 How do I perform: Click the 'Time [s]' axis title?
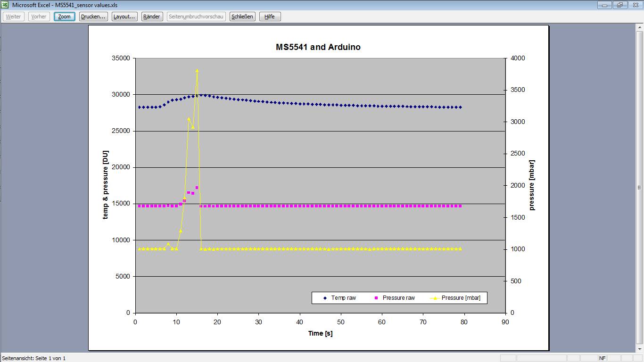(321, 333)
